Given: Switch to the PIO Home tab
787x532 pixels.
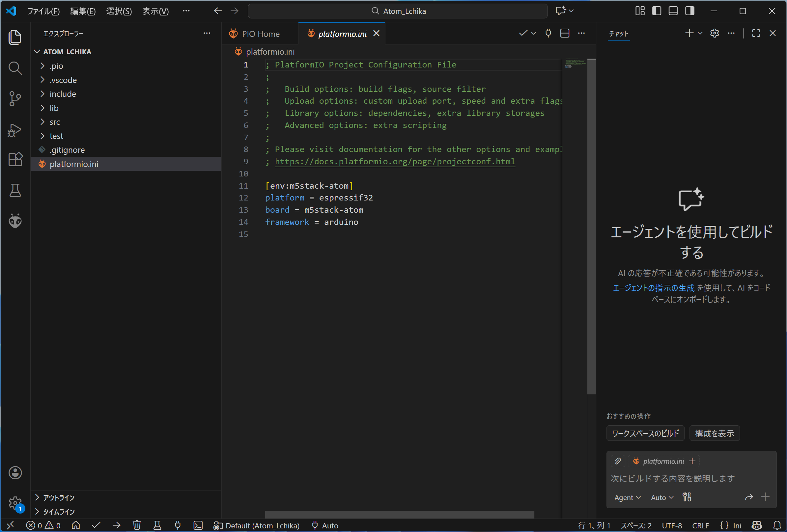Looking at the screenshot, I should (x=260, y=34).
